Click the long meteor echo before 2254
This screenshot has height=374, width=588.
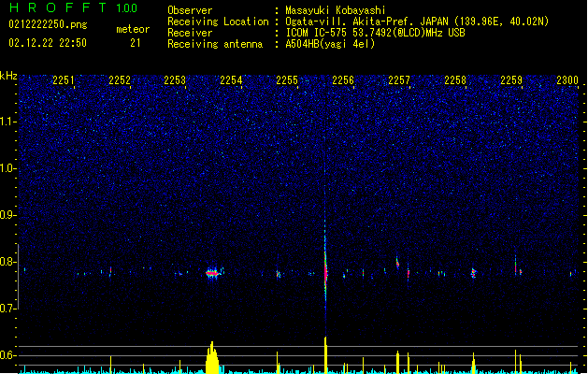point(212,273)
